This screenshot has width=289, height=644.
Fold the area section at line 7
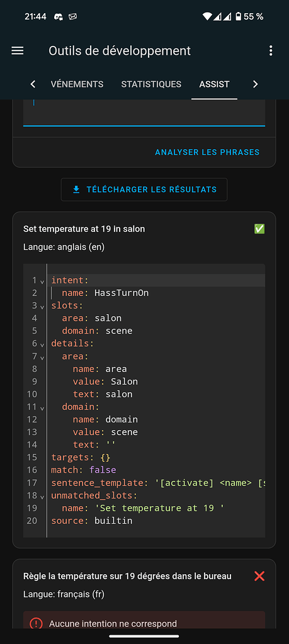pos(42,358)
